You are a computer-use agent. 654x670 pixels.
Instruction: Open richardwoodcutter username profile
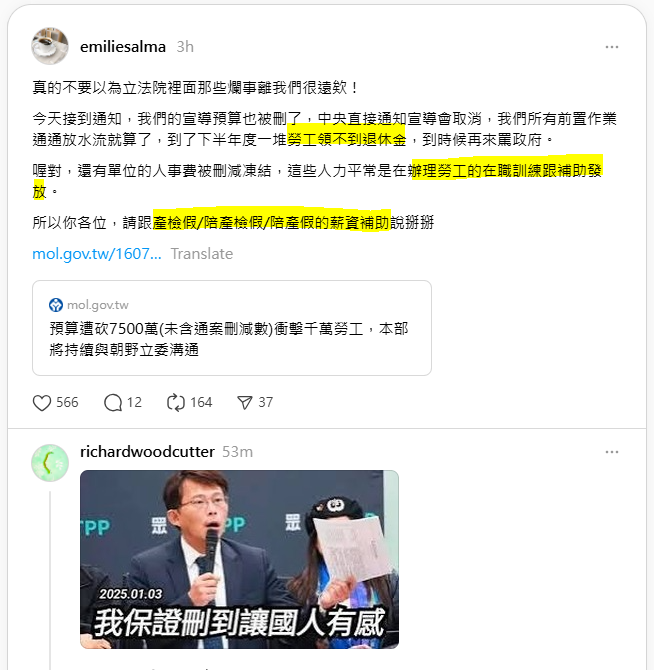147,452
